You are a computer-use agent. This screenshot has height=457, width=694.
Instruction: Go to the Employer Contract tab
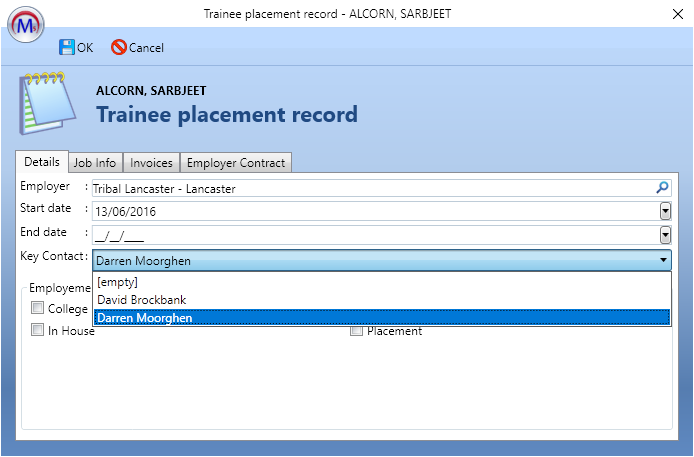click(236, 162)
